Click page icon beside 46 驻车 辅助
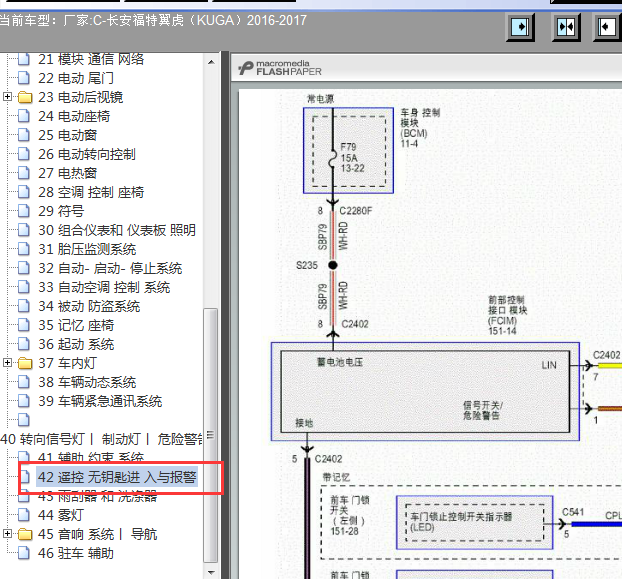This screenshot has height=579, width=622. 24,553
